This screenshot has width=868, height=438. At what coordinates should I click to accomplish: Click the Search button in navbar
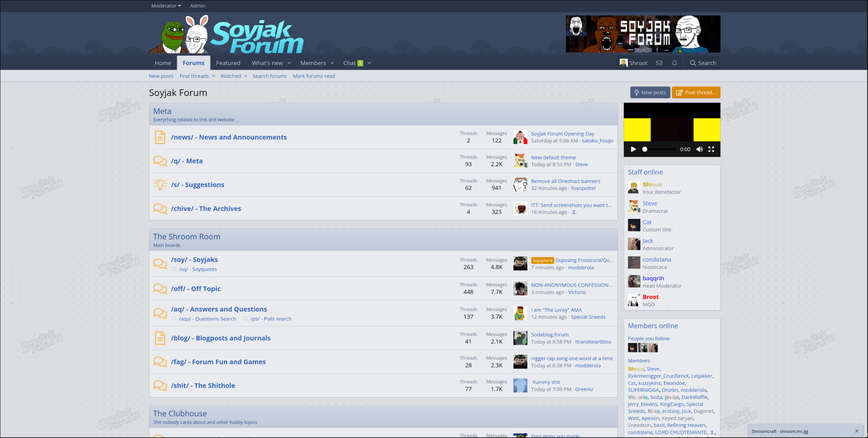tap(703, 63)
